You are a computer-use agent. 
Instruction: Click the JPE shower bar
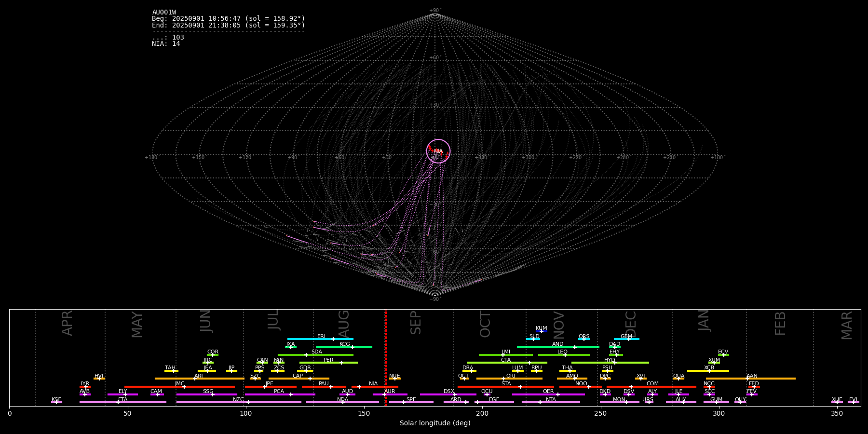271,387
